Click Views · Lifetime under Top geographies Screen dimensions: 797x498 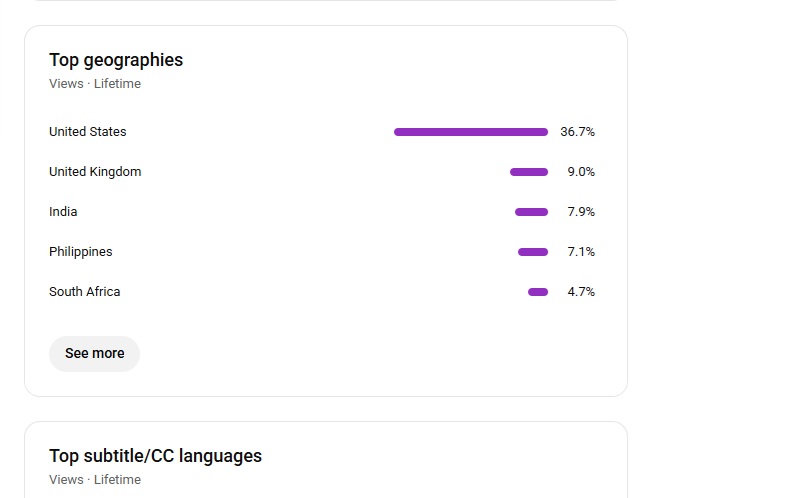coord(95,84)
